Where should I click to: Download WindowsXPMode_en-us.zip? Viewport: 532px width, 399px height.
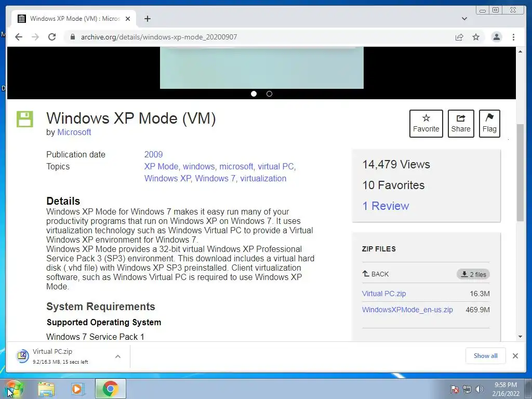pos(407,310)
